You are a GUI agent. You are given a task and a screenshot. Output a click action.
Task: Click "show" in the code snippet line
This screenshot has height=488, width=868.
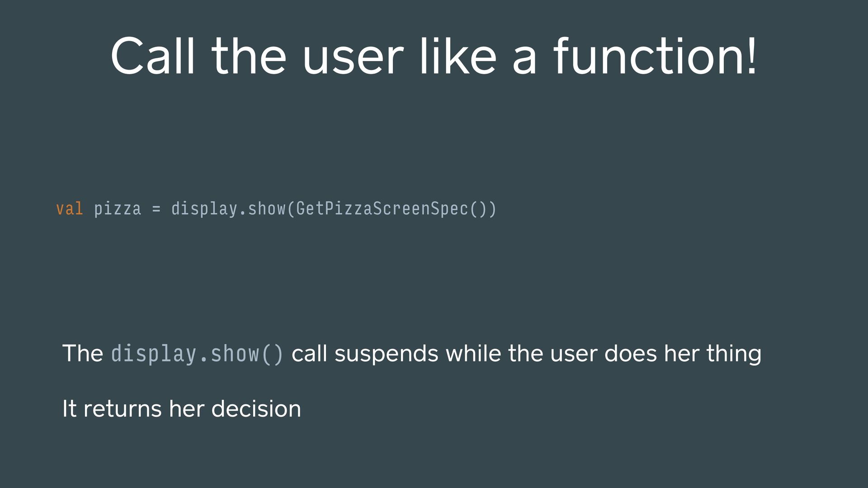(x=267, y=209)
